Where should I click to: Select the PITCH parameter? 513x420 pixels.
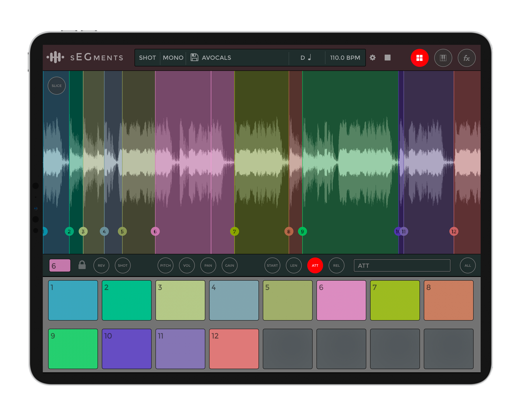click(165, 265)
